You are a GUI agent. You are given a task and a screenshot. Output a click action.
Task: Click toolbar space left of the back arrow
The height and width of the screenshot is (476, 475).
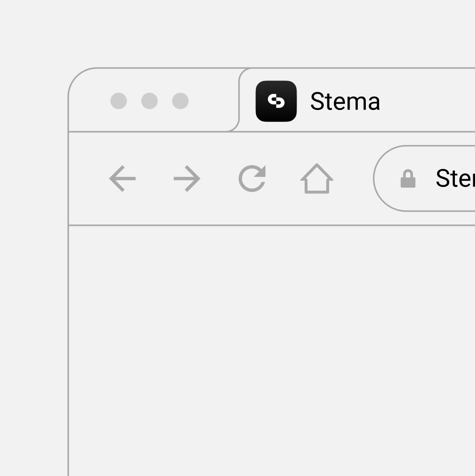tap(89, 178)
